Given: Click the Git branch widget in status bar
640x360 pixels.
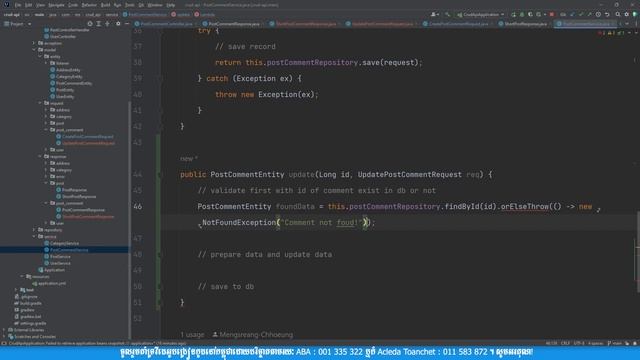Looking at the screenshot, I should 614,343.
